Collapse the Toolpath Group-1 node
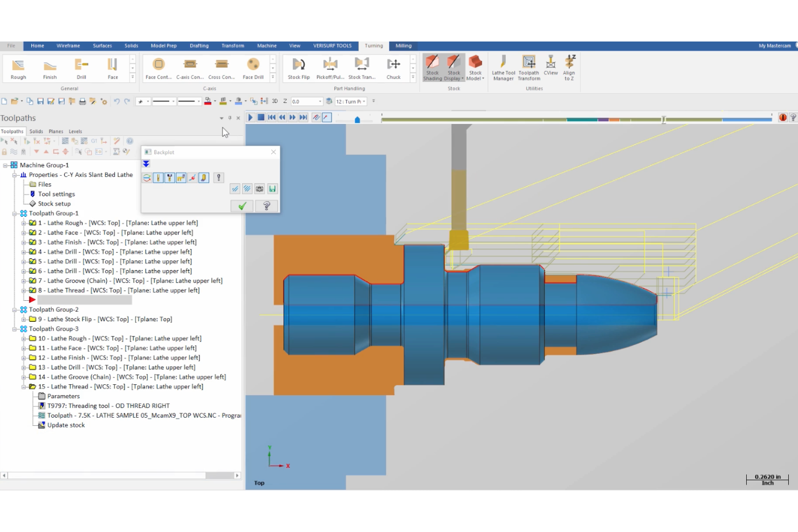The width and height of the screenshot is (798, 532). pyautogui.click(x=15, y=213)
